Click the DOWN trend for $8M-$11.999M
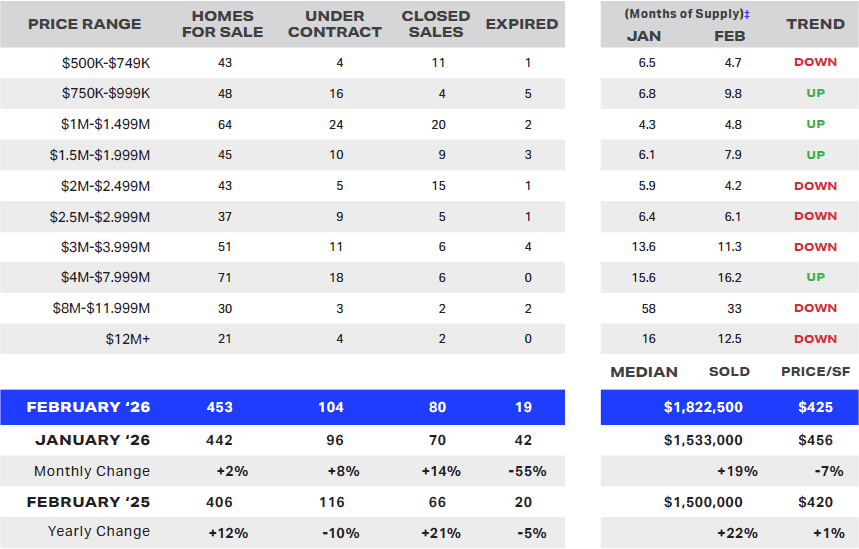The height and width of the screenshot is (549, 859). pos(815,308)
